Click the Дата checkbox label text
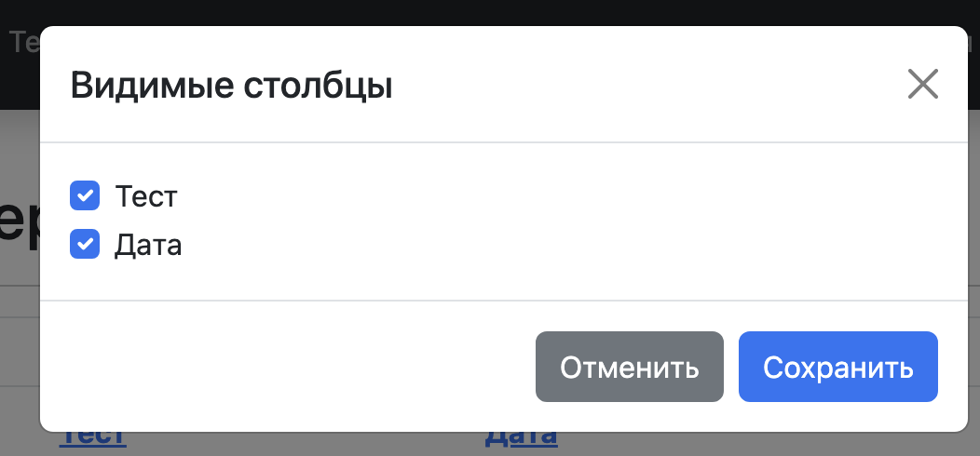This screenshot has height=456, width=980. tap(148, 246)
